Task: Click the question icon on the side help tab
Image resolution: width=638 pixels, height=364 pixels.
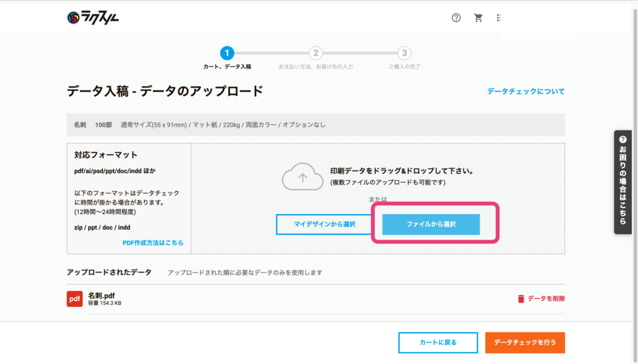Action: 622,139
